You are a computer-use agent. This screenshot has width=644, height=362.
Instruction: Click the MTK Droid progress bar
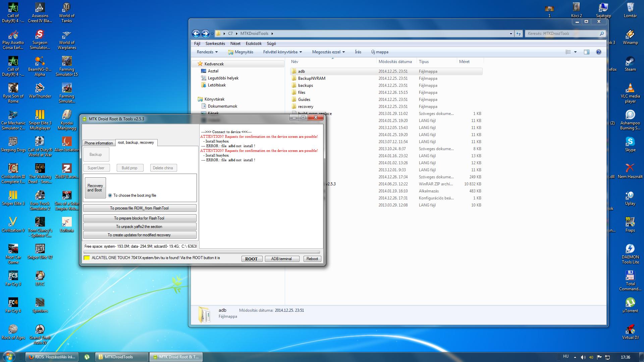pos(202,252)
